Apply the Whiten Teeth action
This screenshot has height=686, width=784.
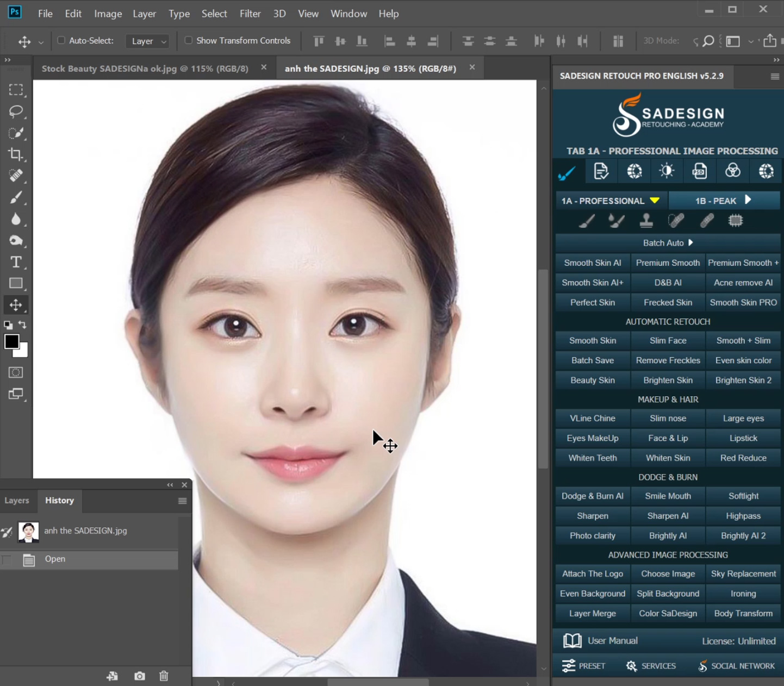click(592, 458)
